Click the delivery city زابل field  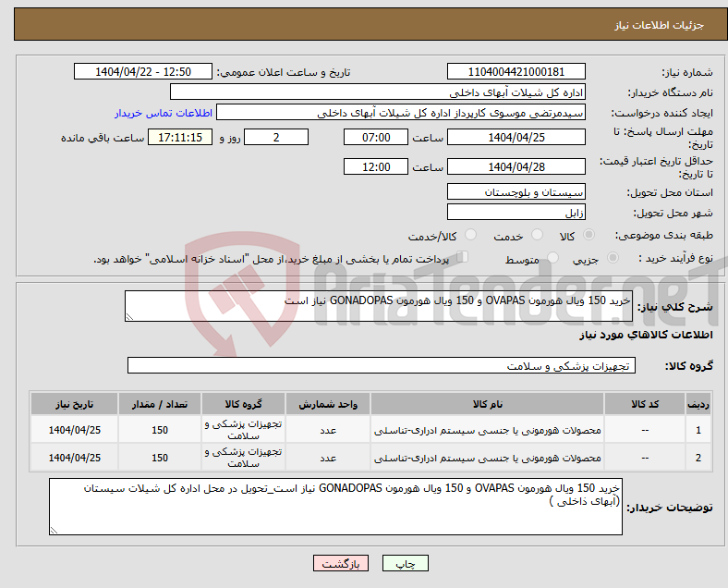tap(516, 213)
